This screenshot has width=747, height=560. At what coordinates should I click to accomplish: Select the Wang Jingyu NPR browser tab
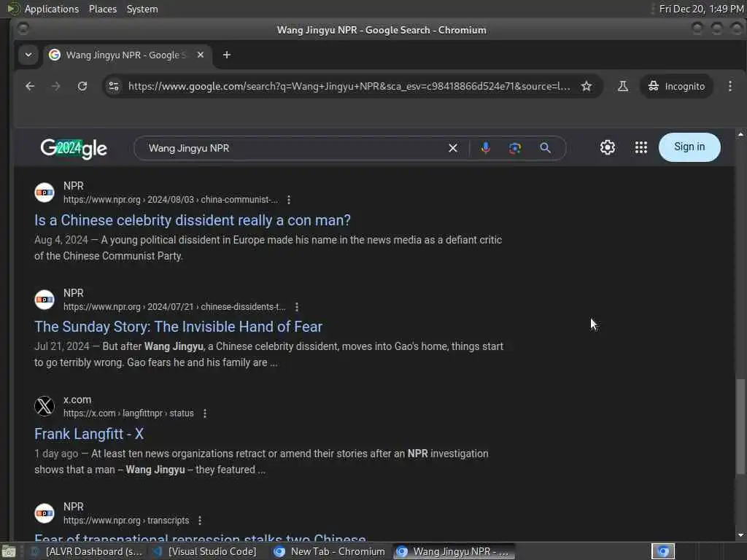pyautogui.click(x=128, y=55)
